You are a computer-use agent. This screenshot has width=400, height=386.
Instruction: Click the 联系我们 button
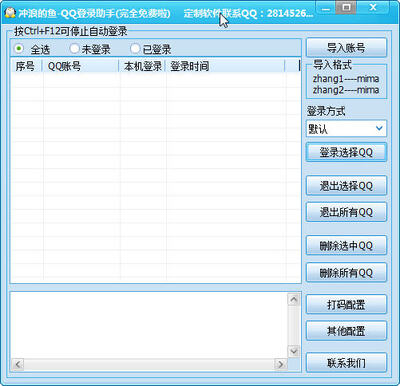(346, 363)
